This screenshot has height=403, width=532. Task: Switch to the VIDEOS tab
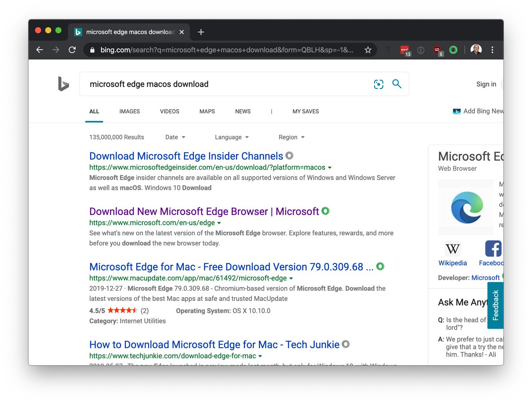[x=169, y=111]
